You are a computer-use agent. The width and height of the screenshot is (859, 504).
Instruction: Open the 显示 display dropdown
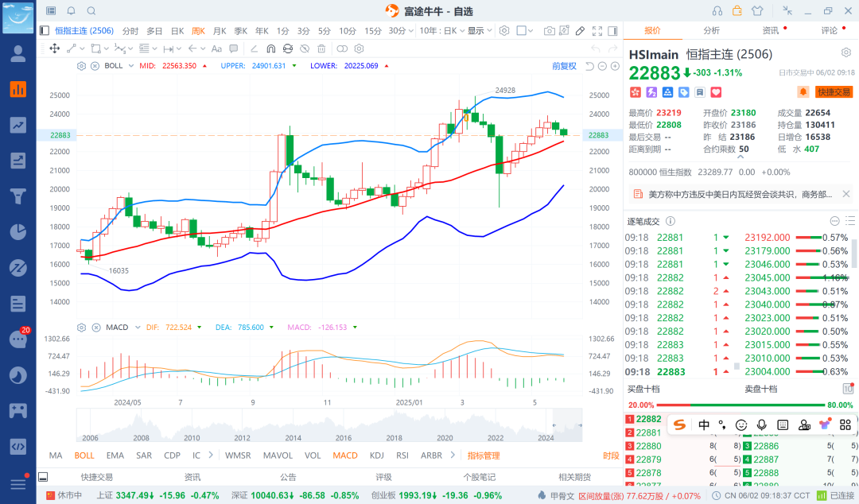pos(480,31)
